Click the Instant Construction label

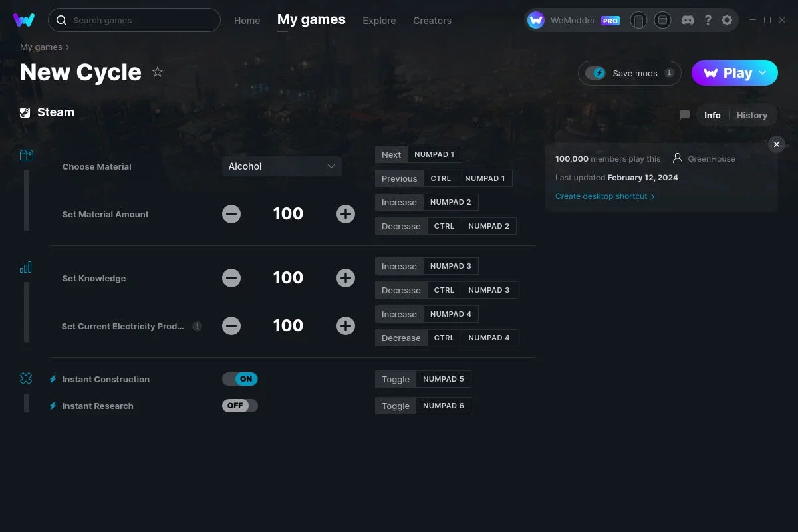106,379
